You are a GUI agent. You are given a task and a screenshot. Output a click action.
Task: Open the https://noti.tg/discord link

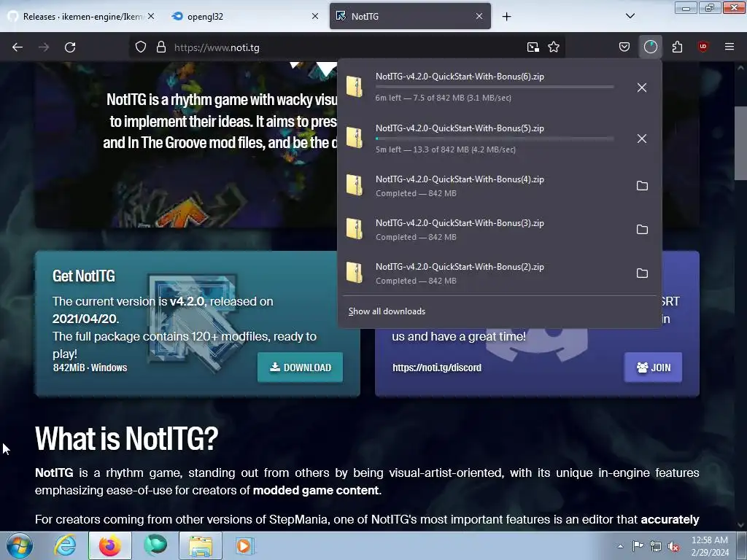coord(437,367)
